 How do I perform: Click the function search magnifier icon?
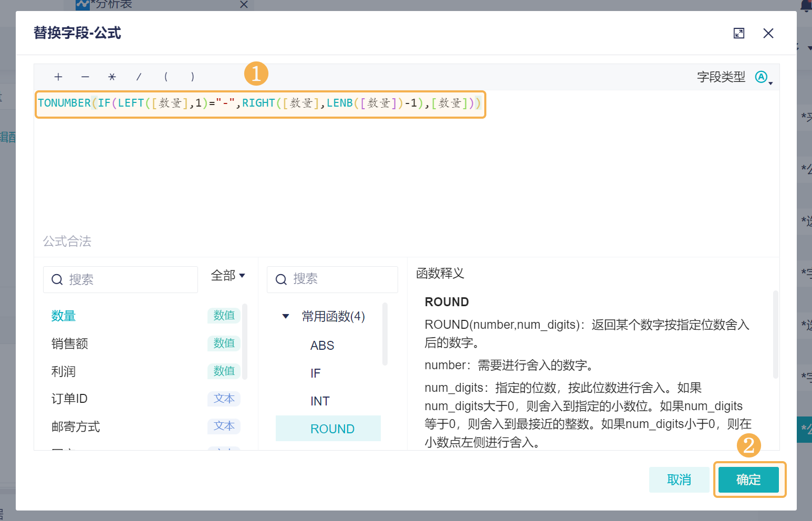[x=281, y=279]
